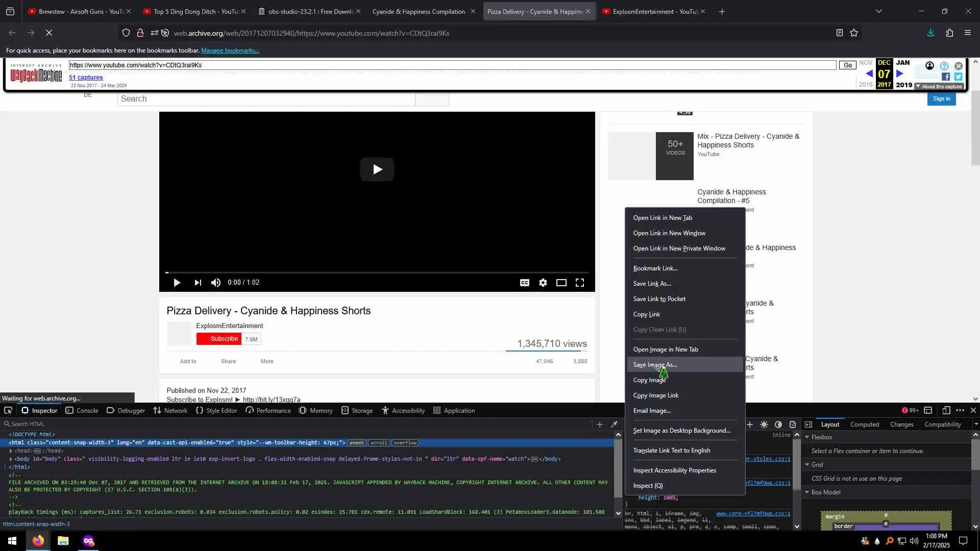980x551 pixels.
Task: Open File Explorer from taskbar
Action: [x=63, y=541]
